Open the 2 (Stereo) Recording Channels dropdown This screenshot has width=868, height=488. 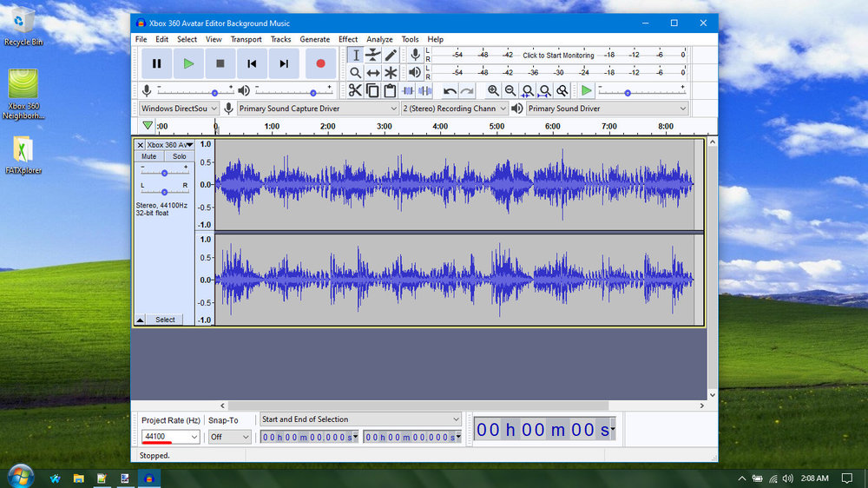(454, 109)
